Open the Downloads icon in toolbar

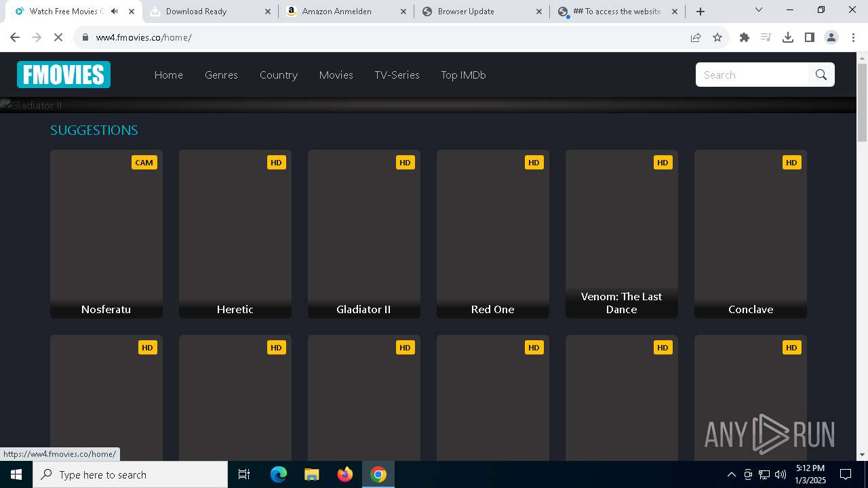788,37
